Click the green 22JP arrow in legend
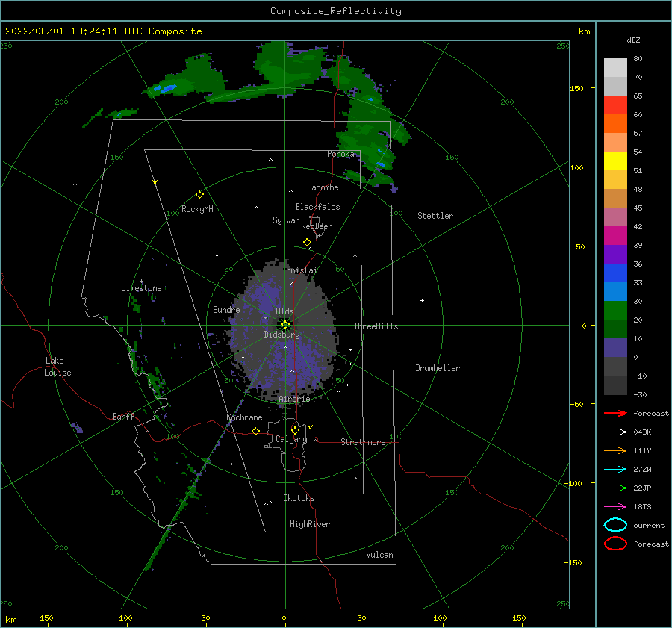The height and width of the screenshot is (628, 672). pos(615,488)
